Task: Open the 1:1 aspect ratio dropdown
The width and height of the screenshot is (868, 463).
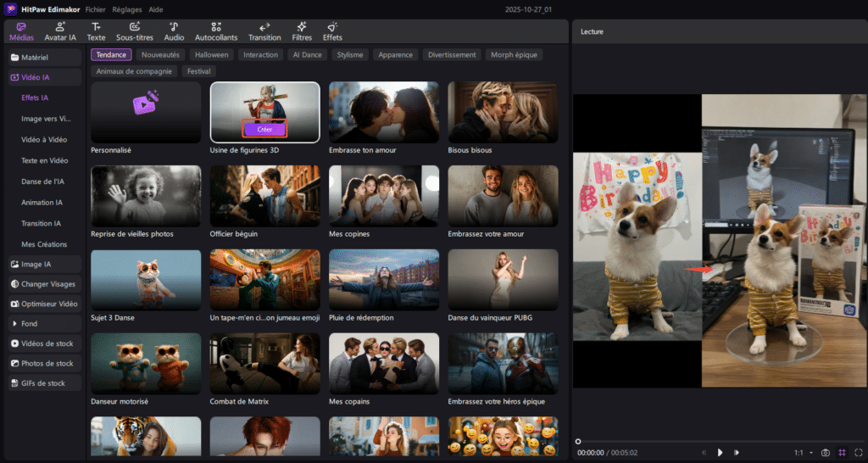Action: [x=804, y=453]
